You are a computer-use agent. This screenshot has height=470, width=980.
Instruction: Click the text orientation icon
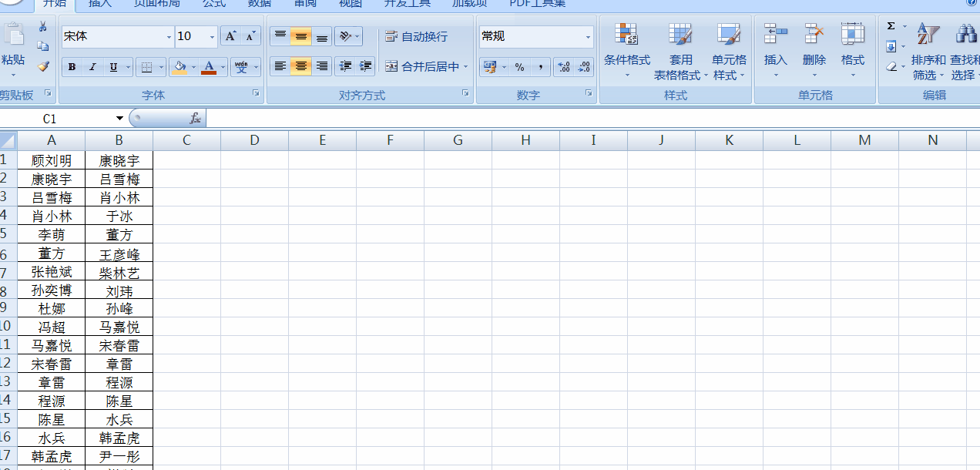(x=345, y=36)
